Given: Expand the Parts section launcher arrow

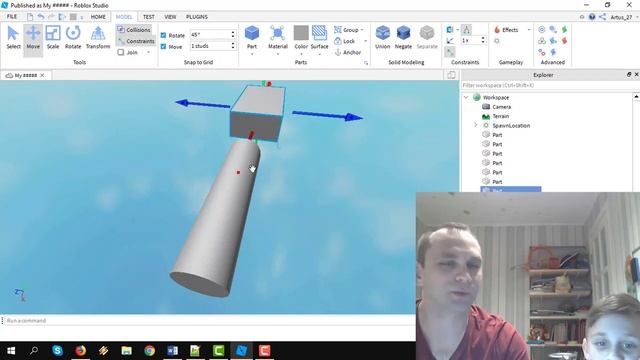Looking at the screenshot, I should point(366,63).
